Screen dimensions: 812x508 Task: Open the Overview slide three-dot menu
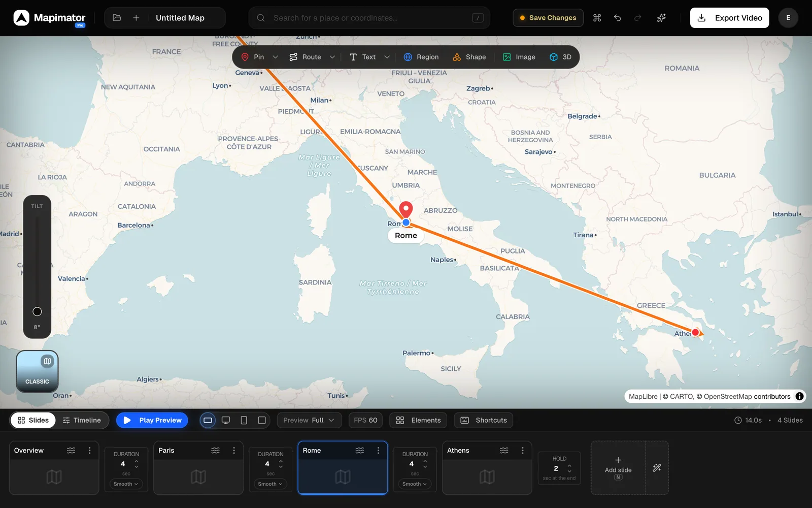click(90, 451)
